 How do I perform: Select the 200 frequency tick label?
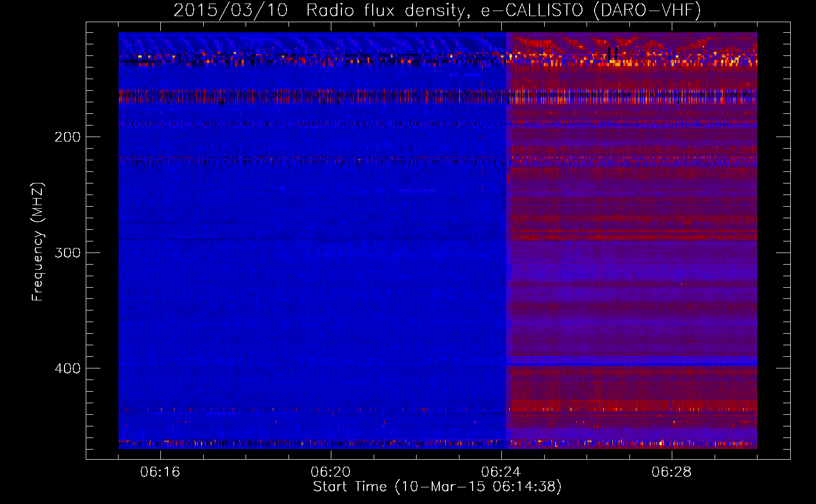(68, 137)
